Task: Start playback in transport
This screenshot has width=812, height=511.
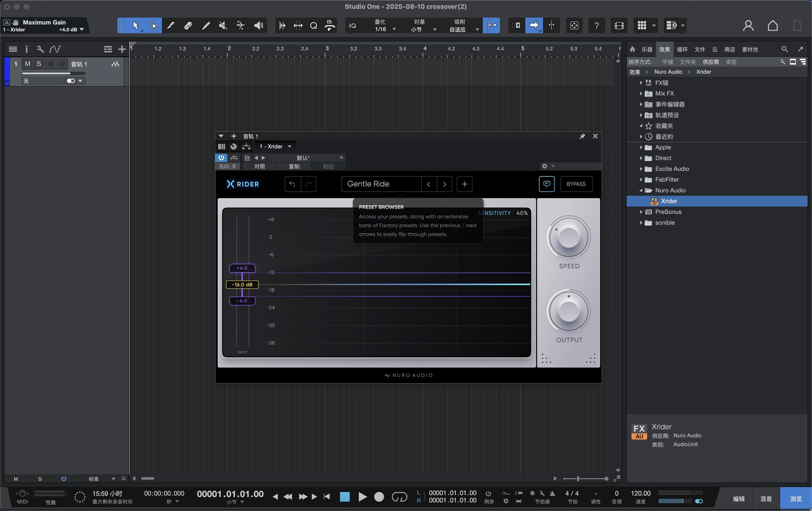Action: click(362, 497)
